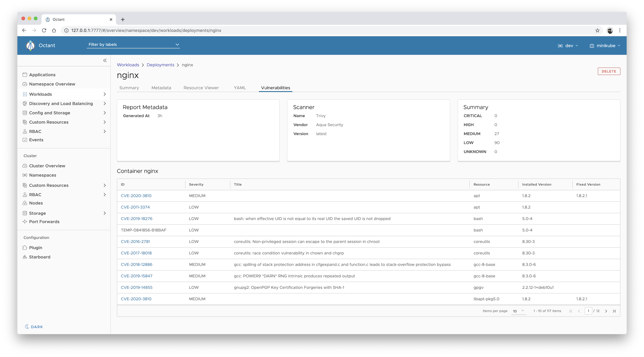
Task: Switch to the Resource Viewer tab
Action: 201,88
